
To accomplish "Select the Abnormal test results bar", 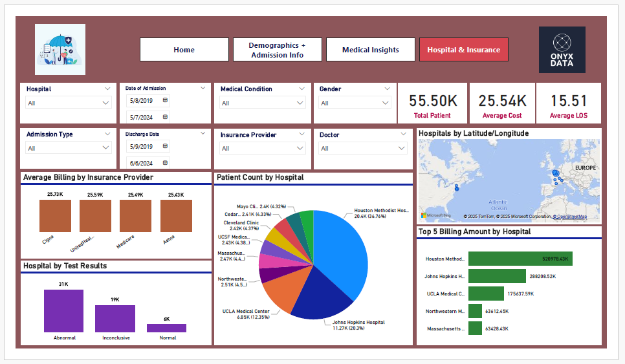I will point(64,310).
